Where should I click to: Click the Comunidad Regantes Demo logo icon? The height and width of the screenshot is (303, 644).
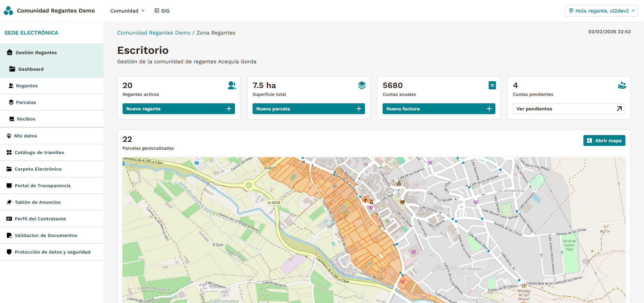point(8,11)
